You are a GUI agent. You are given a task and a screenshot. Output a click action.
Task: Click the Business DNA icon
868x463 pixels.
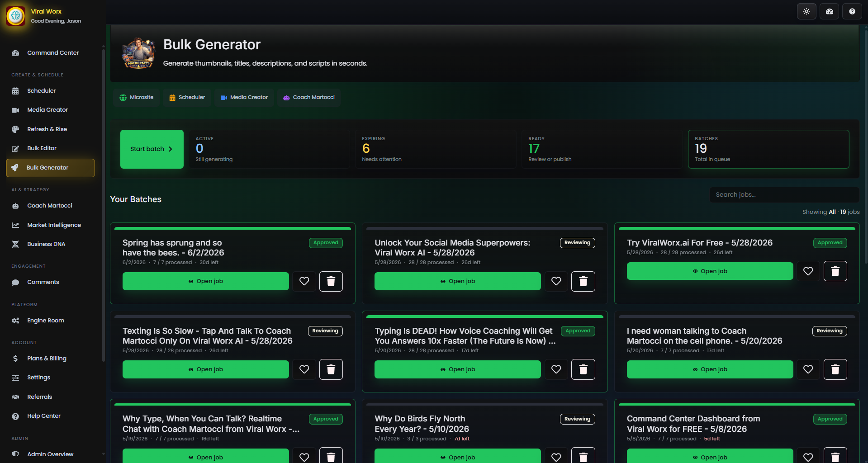[x=15, y=244]
